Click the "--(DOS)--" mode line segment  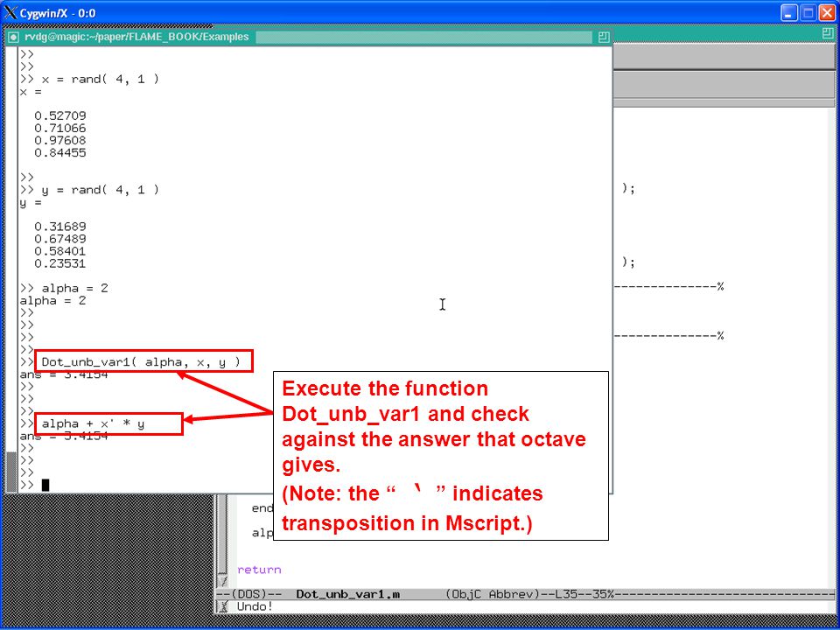click(x=248, y=594)
